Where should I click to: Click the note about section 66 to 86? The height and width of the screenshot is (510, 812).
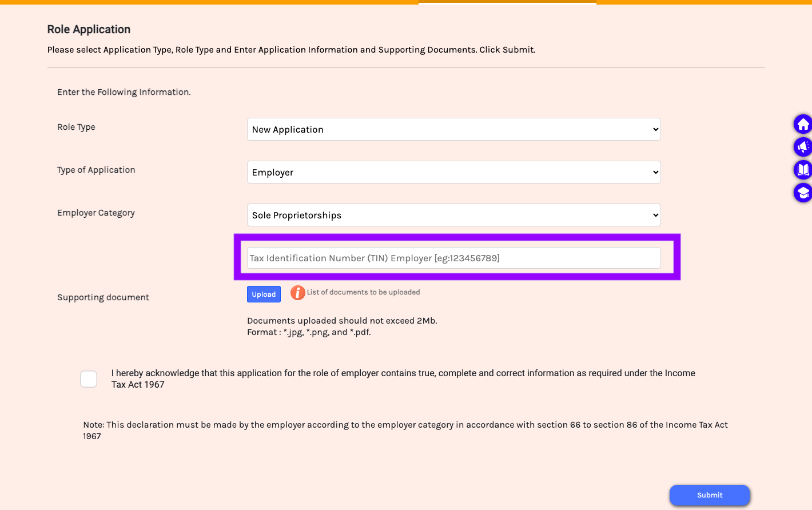(x=405, y=431)
